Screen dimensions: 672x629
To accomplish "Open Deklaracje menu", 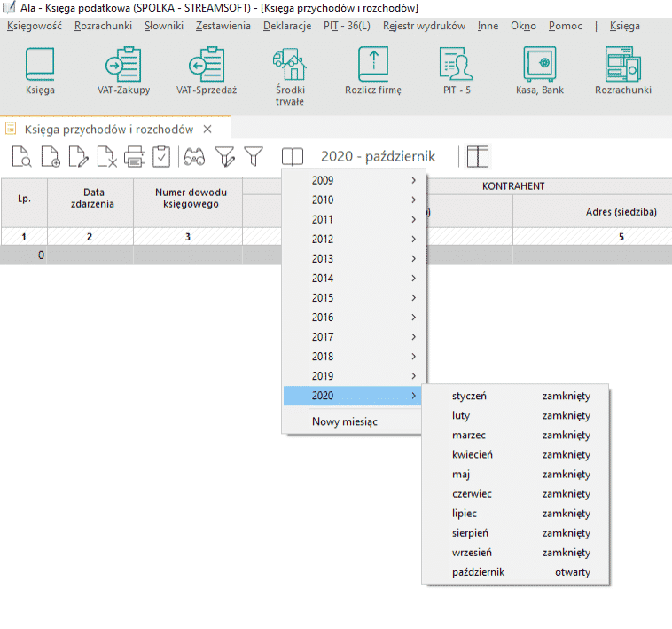I will (287, 26).
